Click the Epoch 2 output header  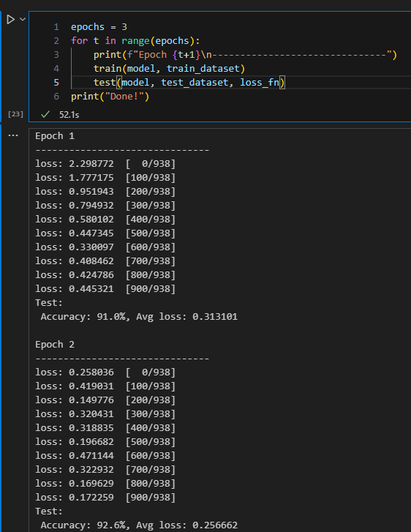(55, 345)
